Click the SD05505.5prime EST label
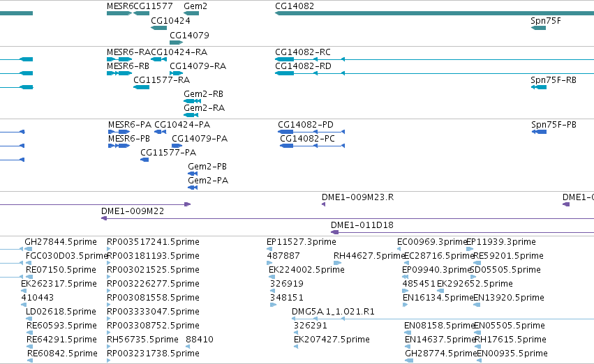This screenshot has height=364, width=594. point(505,270)
